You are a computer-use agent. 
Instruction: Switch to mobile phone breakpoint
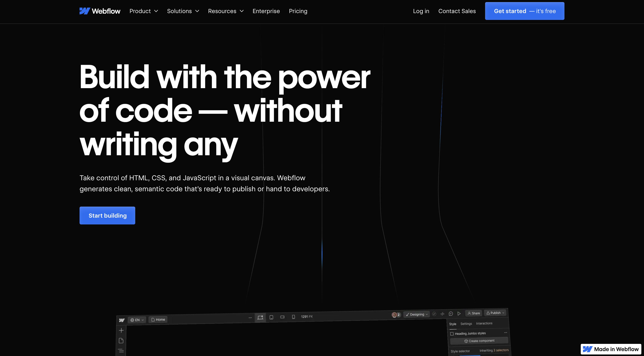[294, 317]
